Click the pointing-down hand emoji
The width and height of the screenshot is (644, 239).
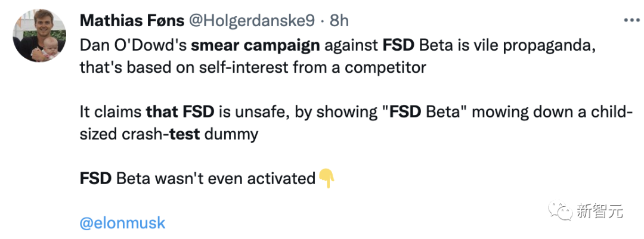326,178
